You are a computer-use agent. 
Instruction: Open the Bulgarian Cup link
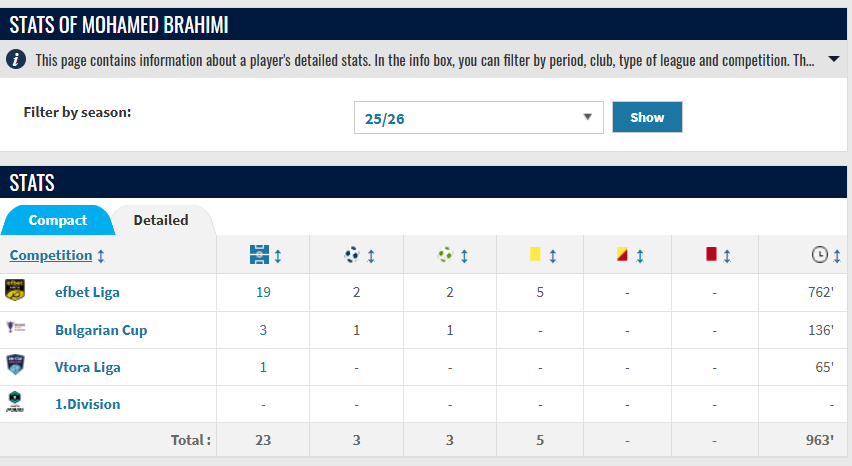(x=101, y=330)
